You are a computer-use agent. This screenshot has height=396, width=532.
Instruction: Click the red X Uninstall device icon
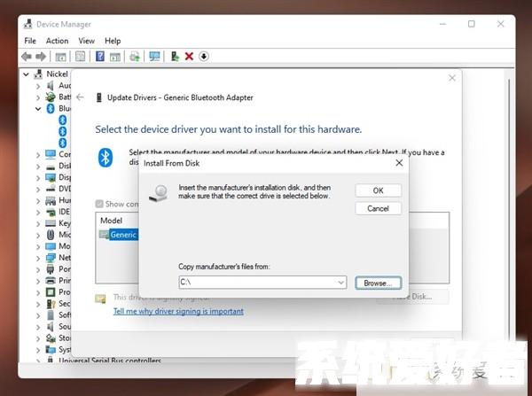coord(189,57)
